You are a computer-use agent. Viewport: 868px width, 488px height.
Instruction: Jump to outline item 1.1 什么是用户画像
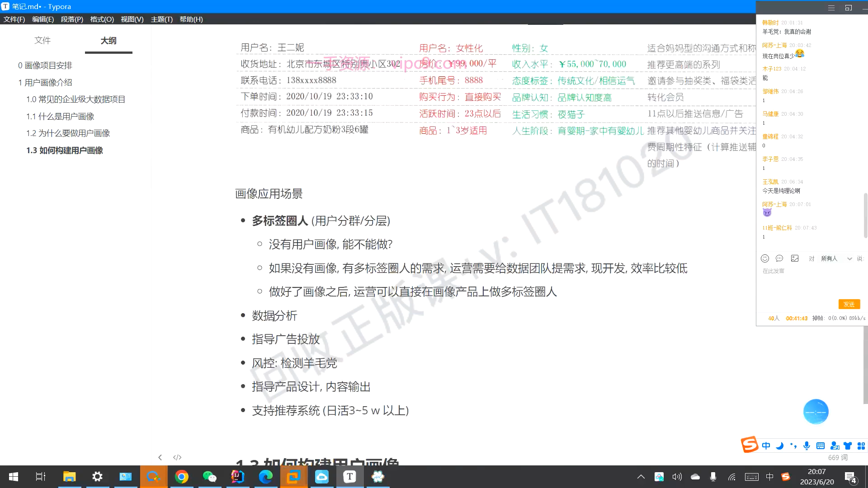point(60,117)
